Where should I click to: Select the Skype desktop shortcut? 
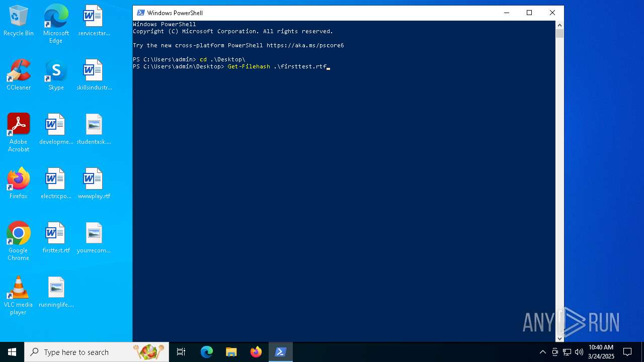click(x=56, y=75)
